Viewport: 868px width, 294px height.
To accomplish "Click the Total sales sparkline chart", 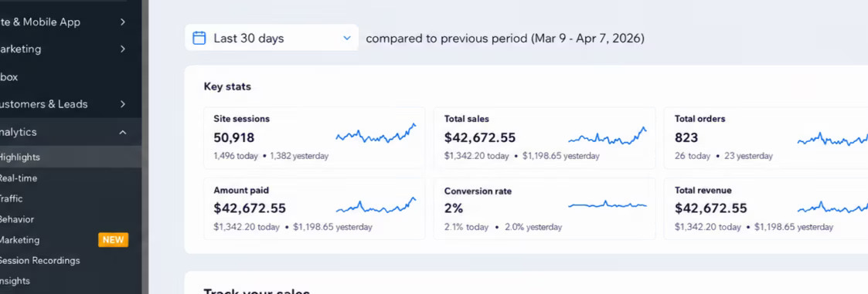I will 608,136.
